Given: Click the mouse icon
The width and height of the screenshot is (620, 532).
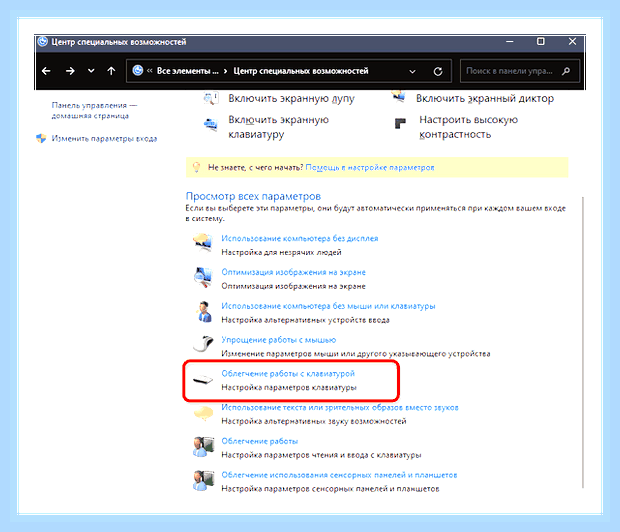Looking at the screenshot, I should coord(204,344).
